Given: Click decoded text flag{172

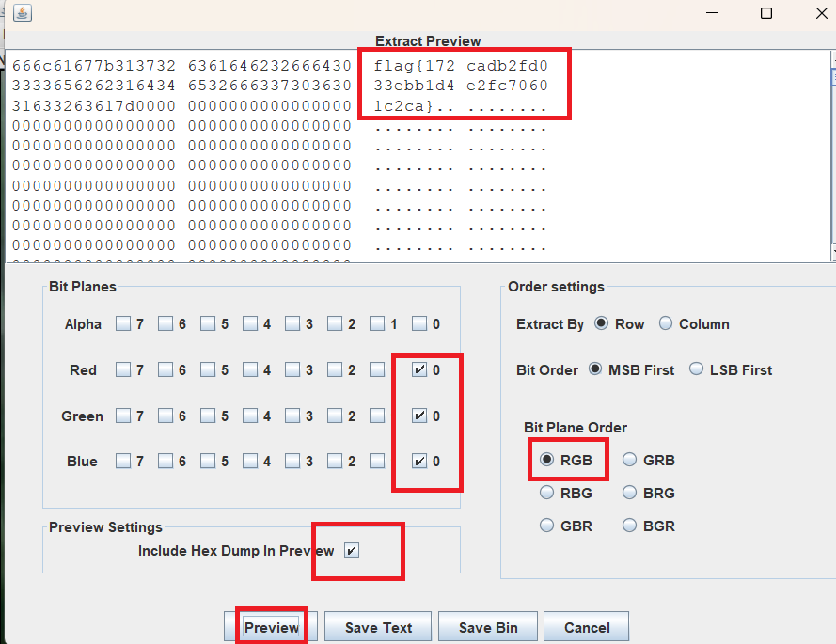Looking at the screenshot, I should tap(415, 66).
